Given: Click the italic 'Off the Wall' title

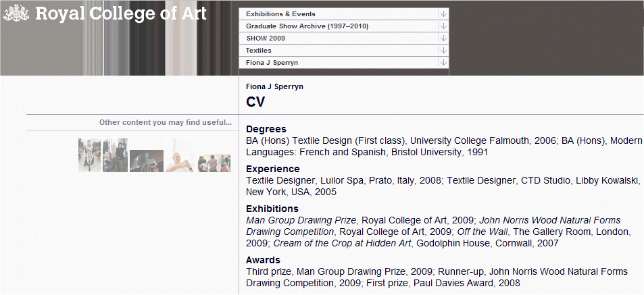Looking at the screenshot, I should coord(482,232).
